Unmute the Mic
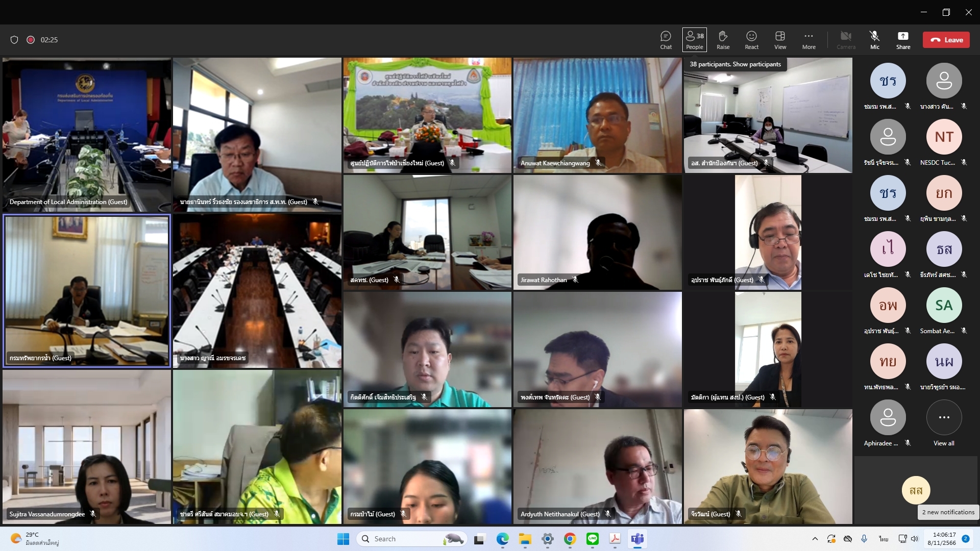This screenshot has height=551, width=980. pyautogui.click(x=874, y=40)
